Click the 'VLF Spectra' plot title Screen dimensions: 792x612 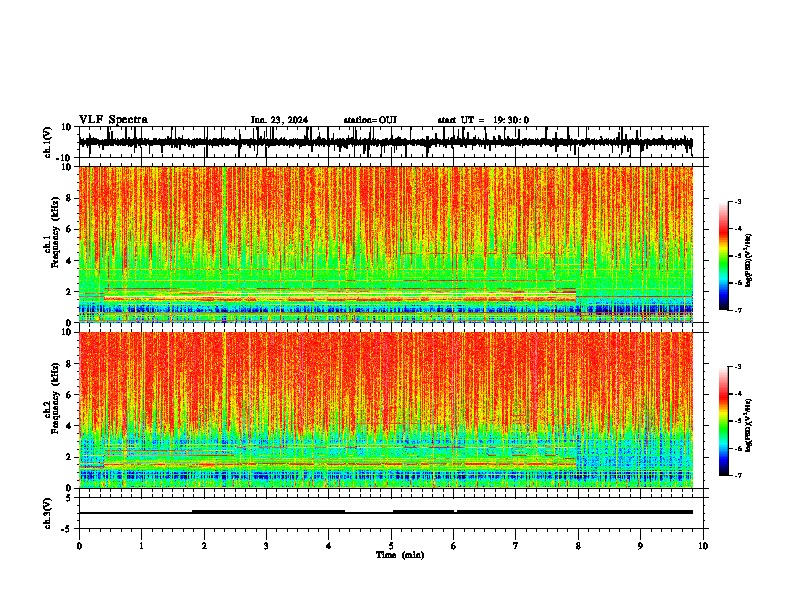(x=113, y=120)
